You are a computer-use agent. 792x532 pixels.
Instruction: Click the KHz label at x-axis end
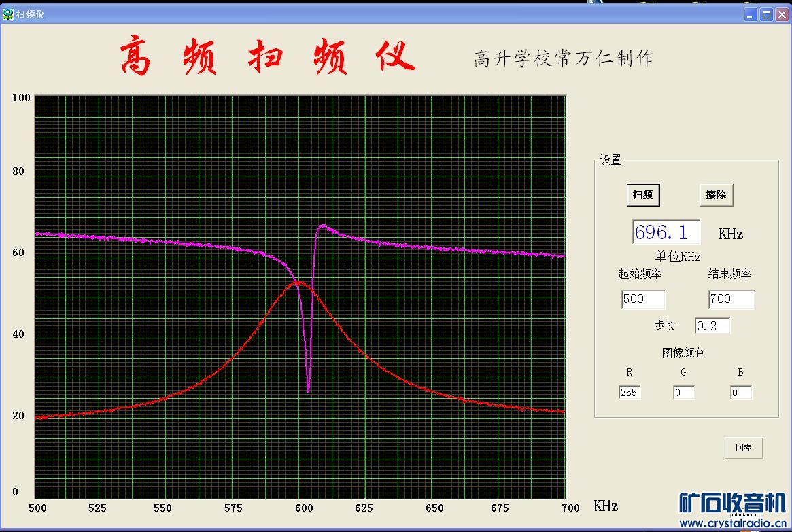click(x=606, y=506)
